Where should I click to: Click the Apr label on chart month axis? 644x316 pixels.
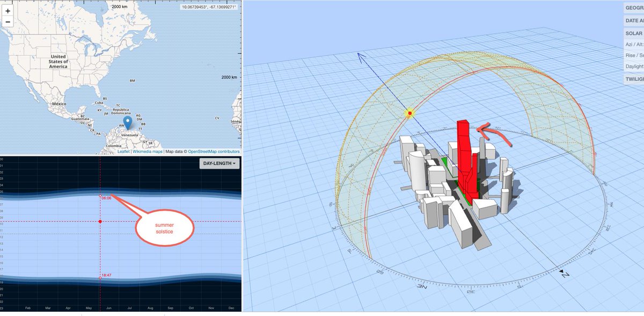coord(68,308)
